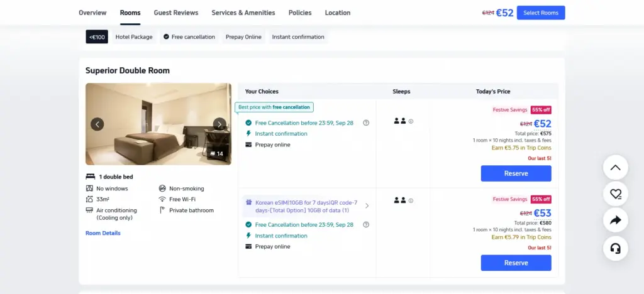644x294 pixels.
Task: Click first Instant confirmation lightning icon
Action: click(x=248, y=134)
